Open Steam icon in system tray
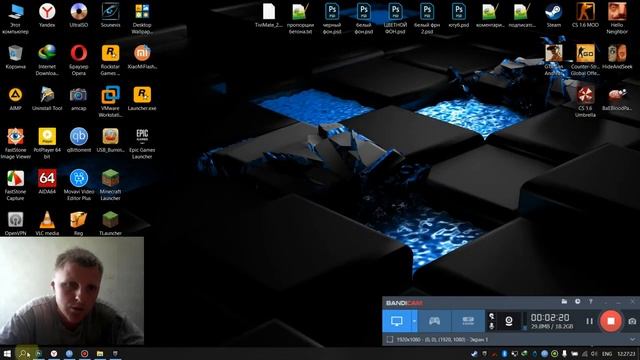This screenshot has height=360, width=640. 474,353
